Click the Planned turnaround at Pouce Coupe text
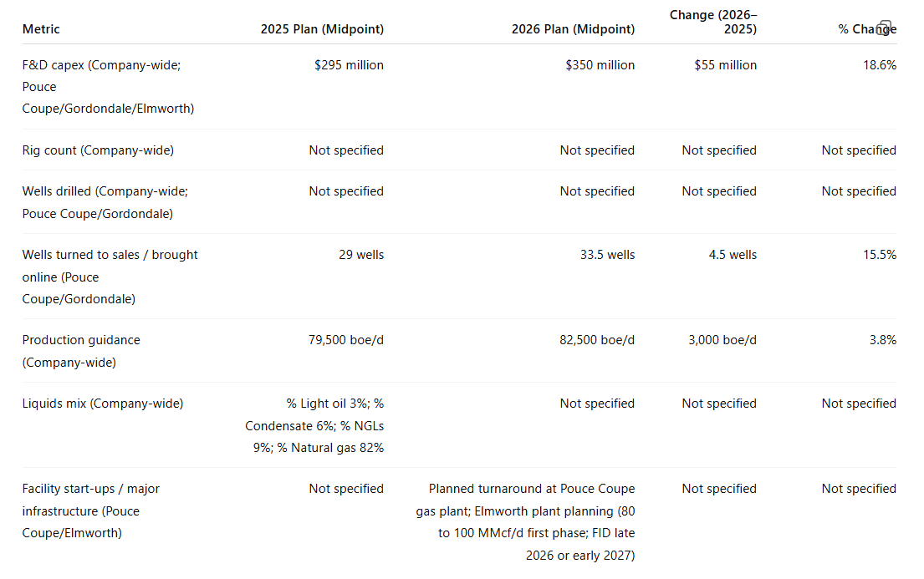This screenshot has height=579, width=924. 532,489
